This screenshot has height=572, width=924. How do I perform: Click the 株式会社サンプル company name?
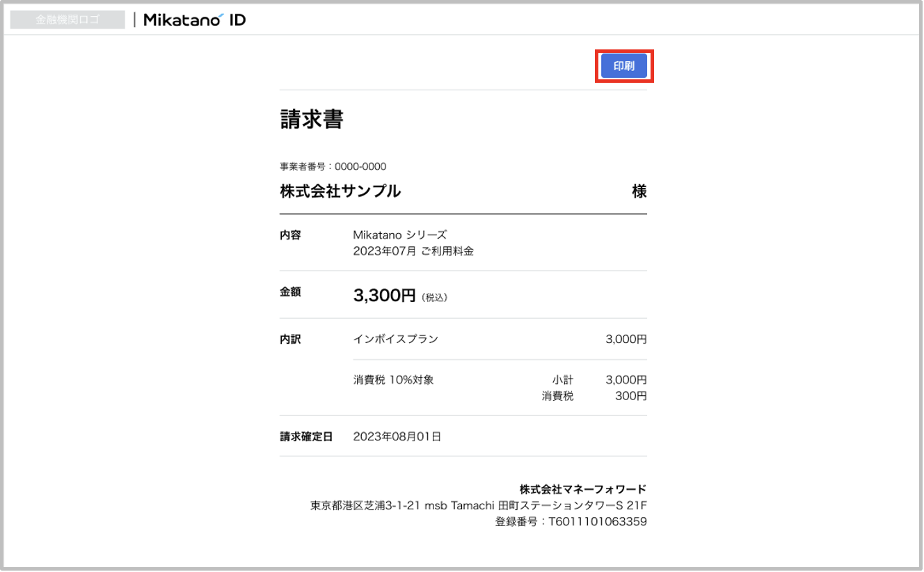pos(340,191)
